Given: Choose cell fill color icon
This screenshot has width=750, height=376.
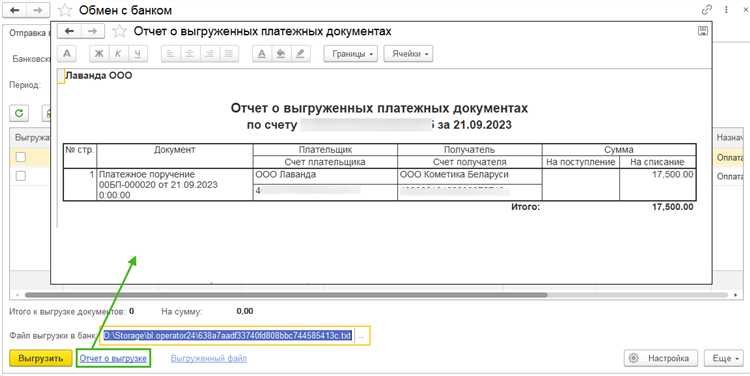Looking at the screenshot, I should pos(281,54).
